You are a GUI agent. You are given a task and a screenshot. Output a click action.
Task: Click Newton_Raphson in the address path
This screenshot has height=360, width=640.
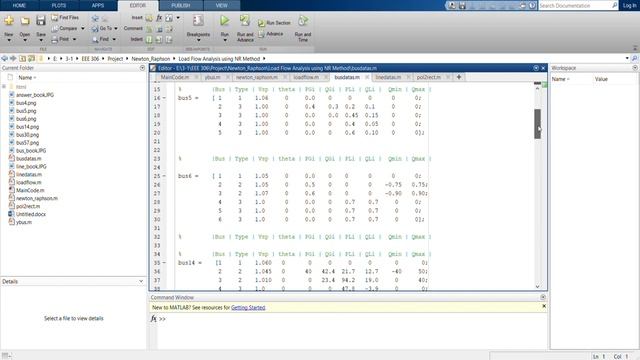click(151, 59)
